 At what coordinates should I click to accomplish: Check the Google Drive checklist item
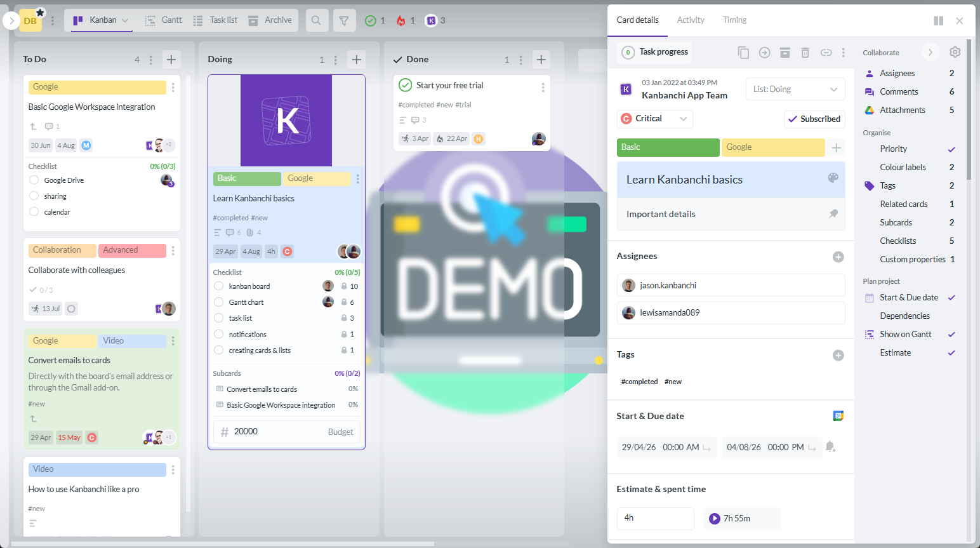pyautogui.click(x=34, y=180)
